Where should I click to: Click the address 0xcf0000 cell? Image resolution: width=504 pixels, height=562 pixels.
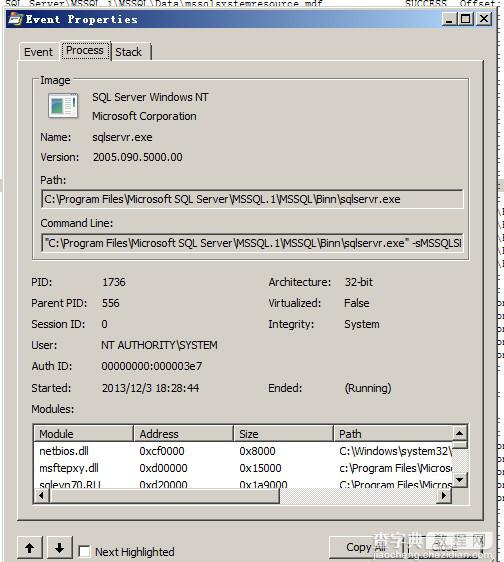162,451
